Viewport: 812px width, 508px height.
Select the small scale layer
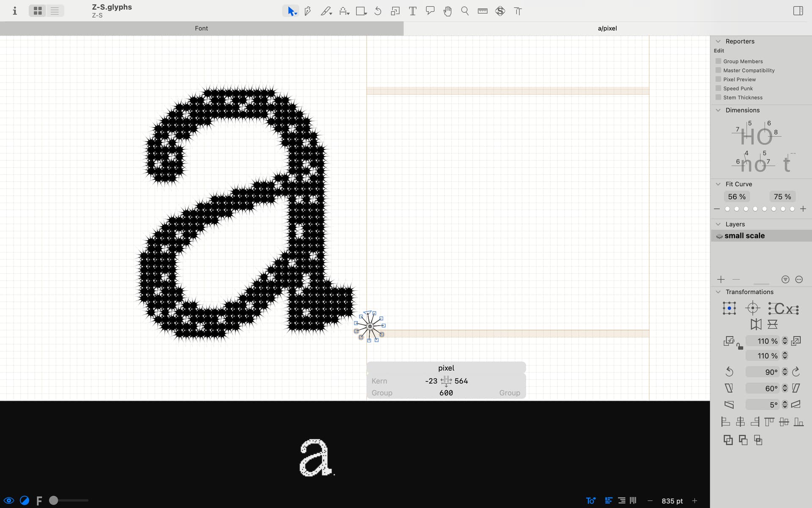[744, 236]
